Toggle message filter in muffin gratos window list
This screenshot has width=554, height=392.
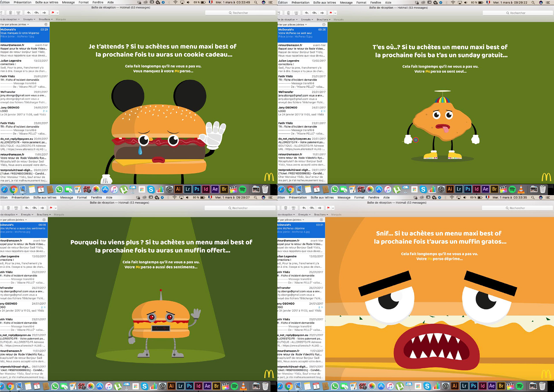pyautogui.click(x=321, y=220)
